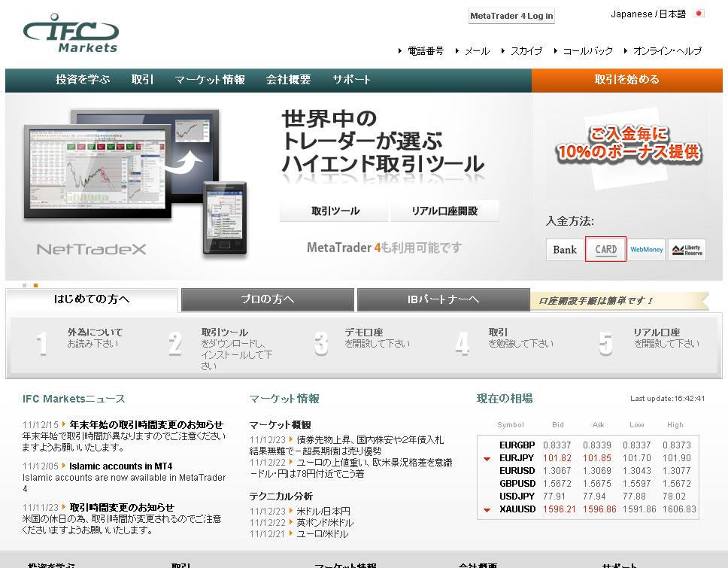Viewport: 728px width, 568px height.
Task: Click the 10% bonus promotion banner
Action: click(x=629, y=145)
